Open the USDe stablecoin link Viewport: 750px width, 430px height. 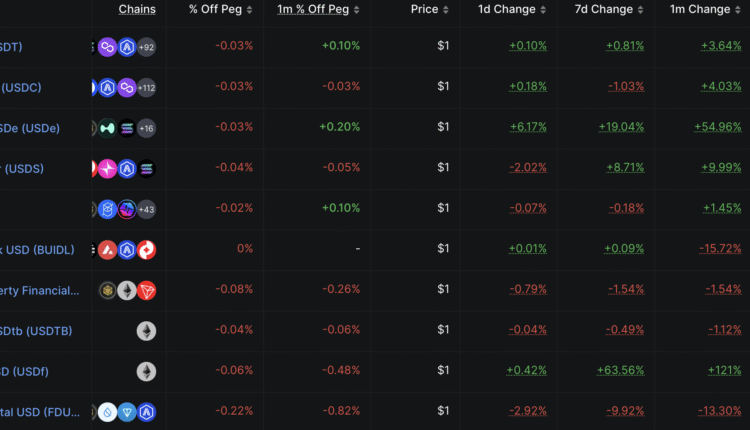tap(22, 128)
